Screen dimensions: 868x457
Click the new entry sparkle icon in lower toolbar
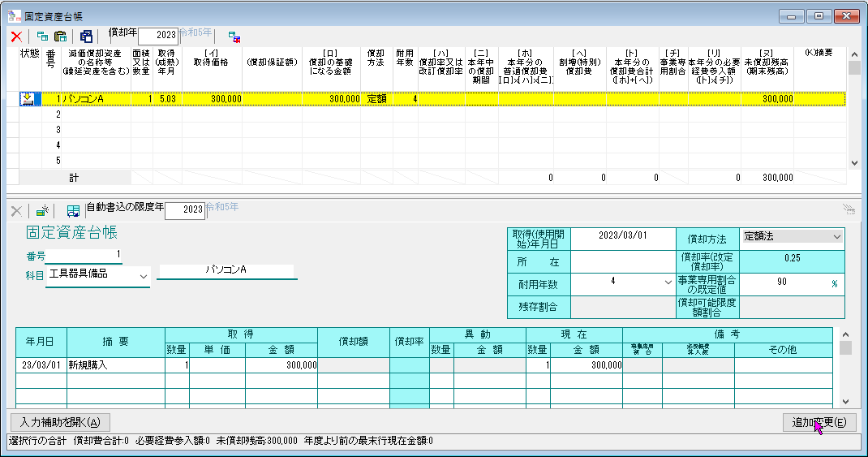42,211
